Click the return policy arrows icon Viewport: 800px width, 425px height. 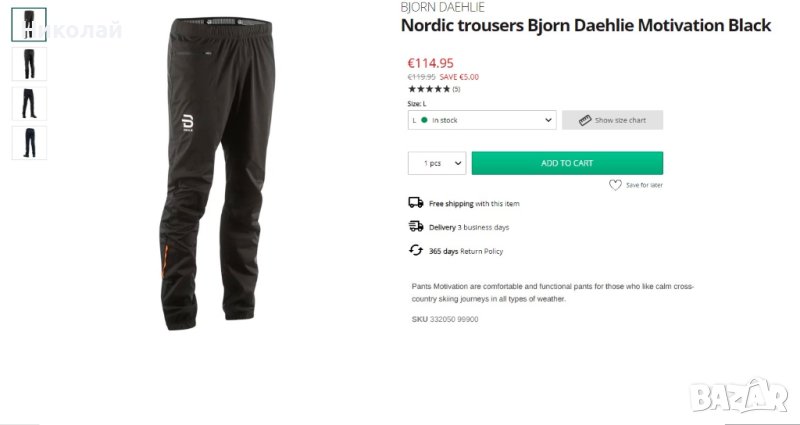point(416,250)
